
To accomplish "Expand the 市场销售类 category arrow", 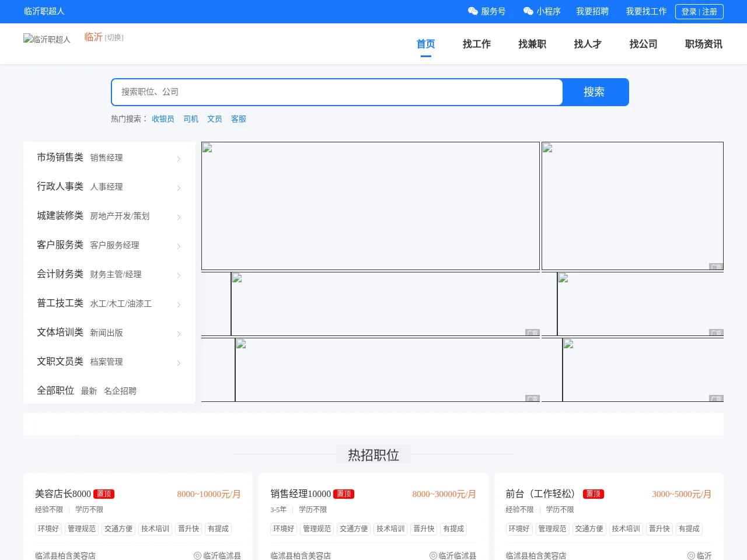I will (179, 159).
